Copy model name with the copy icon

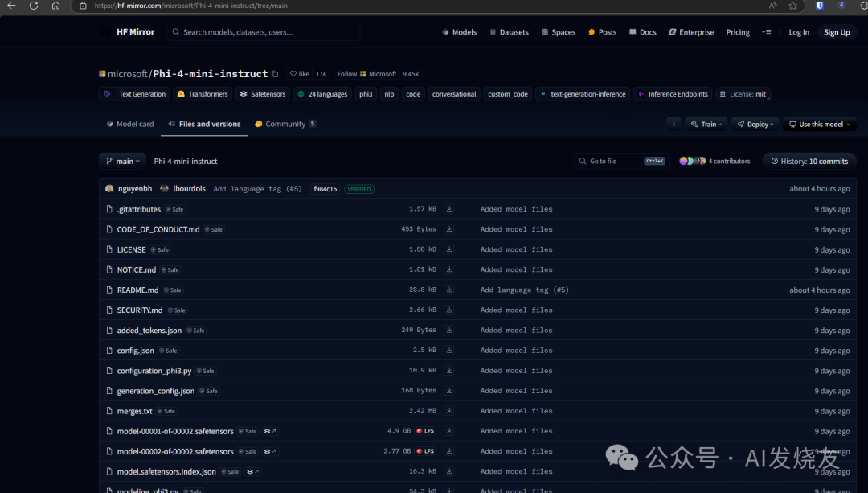(x=275, y=74)
